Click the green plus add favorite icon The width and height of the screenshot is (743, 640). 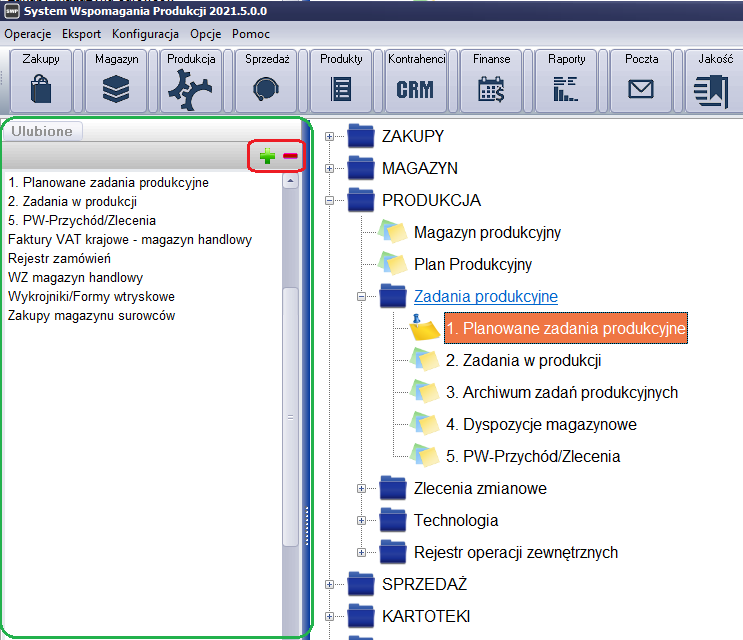pyautogui.click(x=267, y=156)
